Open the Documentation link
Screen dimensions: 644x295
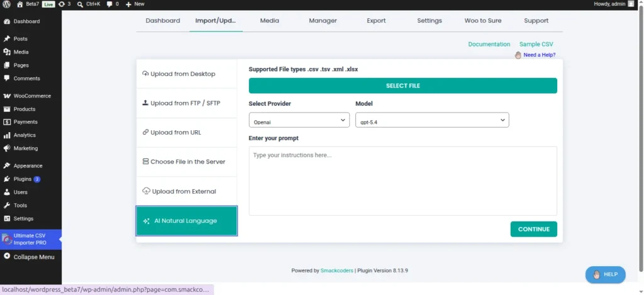click(489, 45)
